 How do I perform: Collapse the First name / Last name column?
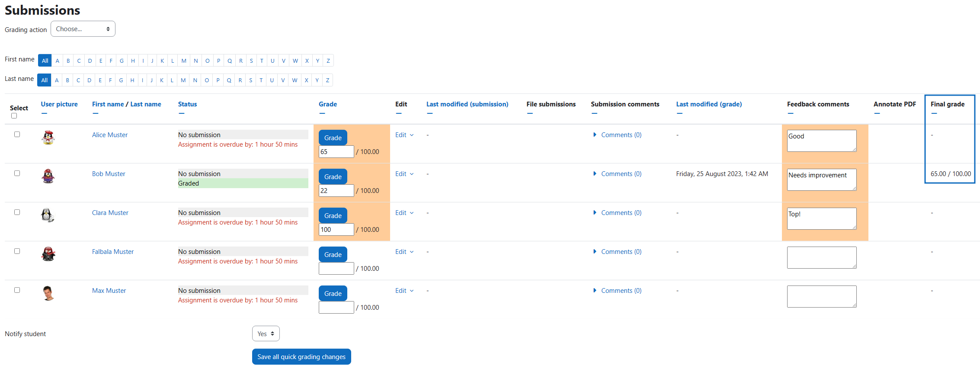click(95, 113)
